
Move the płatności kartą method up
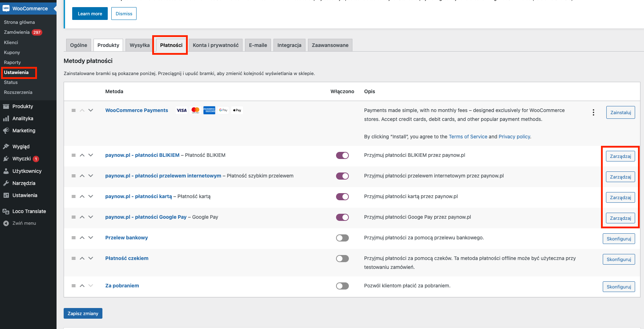(x=82, y=196)
